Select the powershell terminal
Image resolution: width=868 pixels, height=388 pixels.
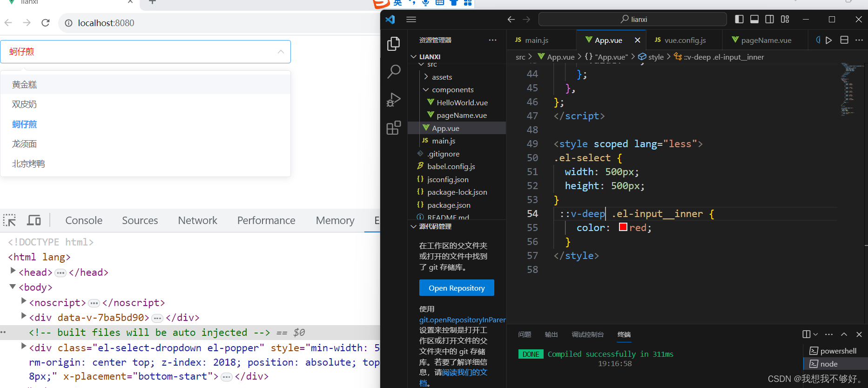[x=835, y=351]
